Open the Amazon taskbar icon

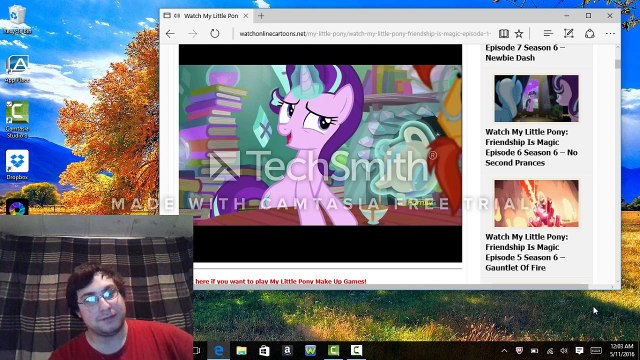pos(287,351)
